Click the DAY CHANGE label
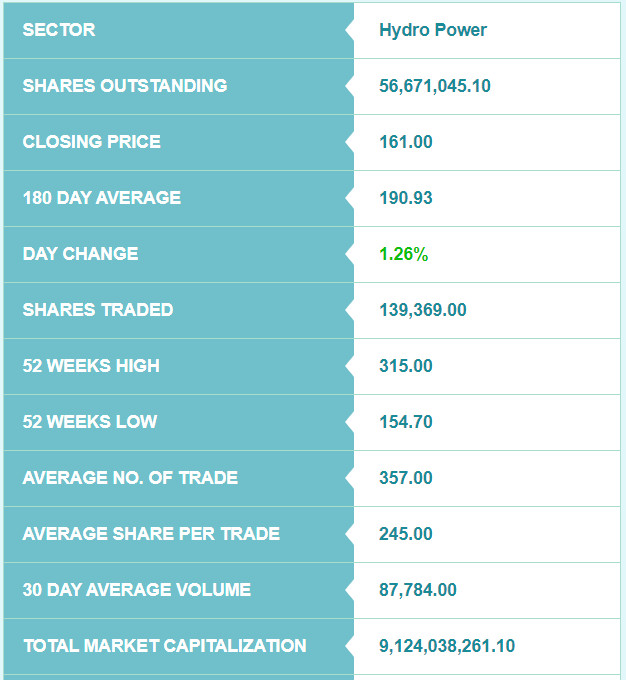 (80, 254)
